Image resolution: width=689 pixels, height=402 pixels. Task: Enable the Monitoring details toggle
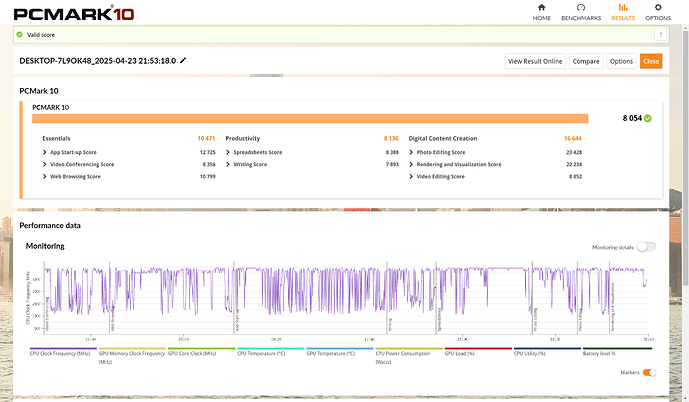click(646, 246)
